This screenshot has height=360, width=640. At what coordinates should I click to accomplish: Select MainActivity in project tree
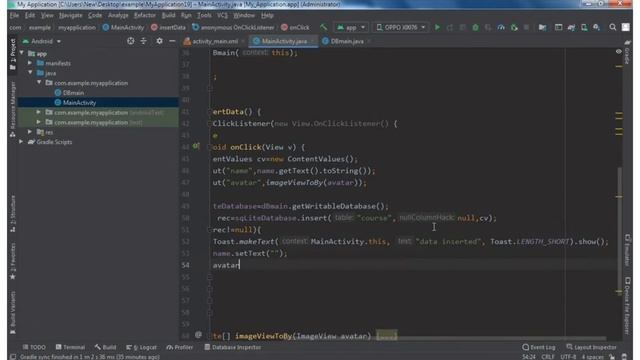(x=80, y=102)
